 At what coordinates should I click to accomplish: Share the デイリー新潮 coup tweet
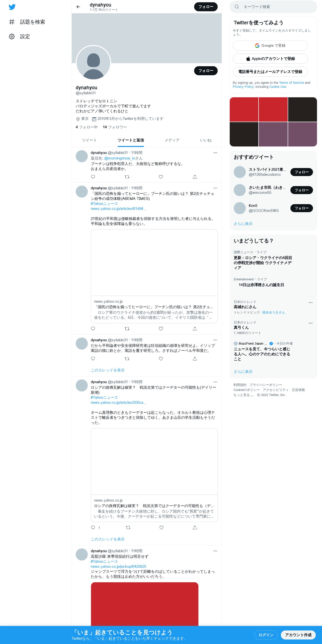point(195,528)
